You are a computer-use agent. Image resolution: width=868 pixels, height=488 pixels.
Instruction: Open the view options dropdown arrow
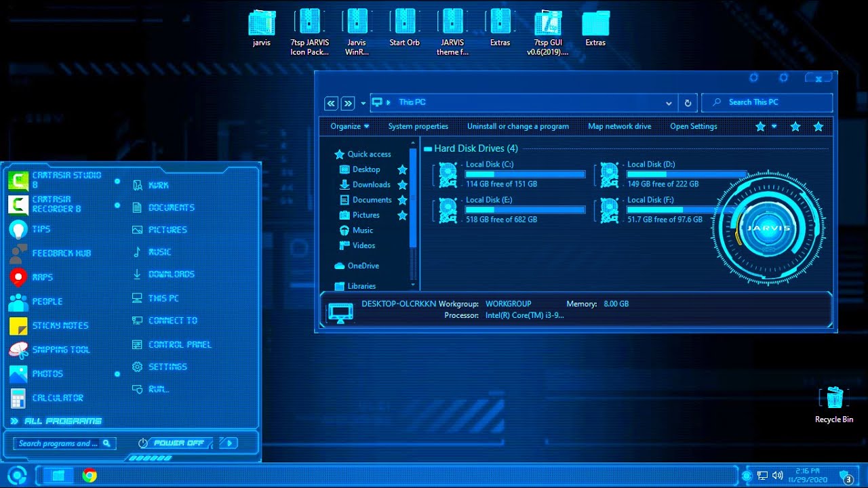coord(774,126)
